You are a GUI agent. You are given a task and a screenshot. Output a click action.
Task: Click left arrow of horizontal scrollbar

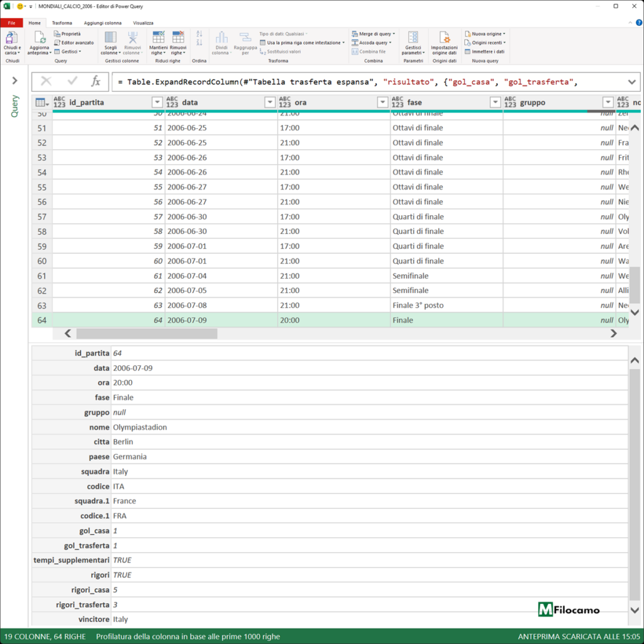[68, 333]
